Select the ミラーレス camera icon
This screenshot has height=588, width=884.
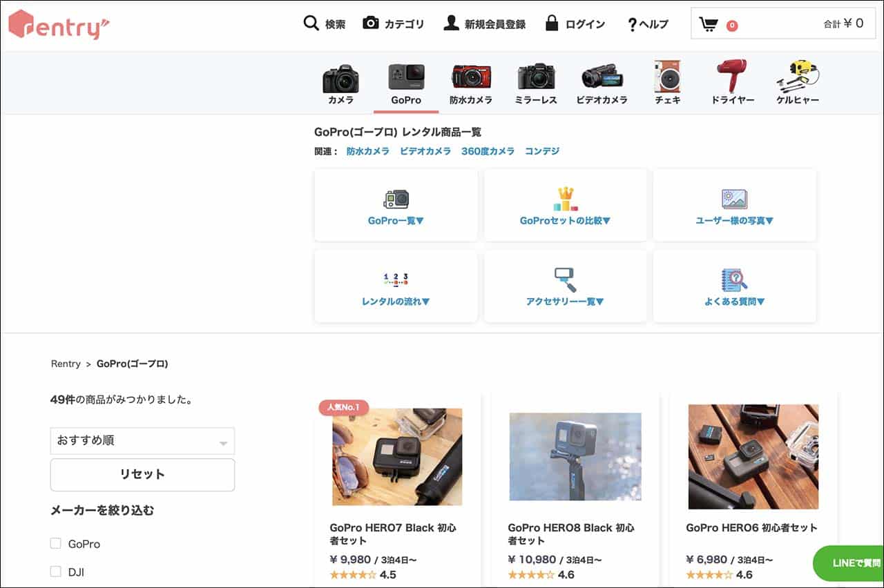point(537,77)
